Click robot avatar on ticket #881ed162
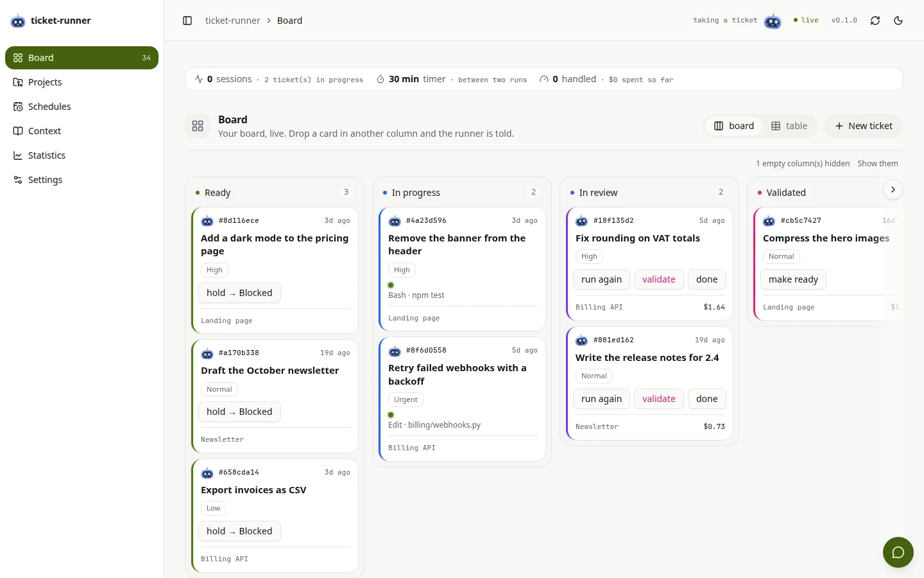 (x=582, y=340)
